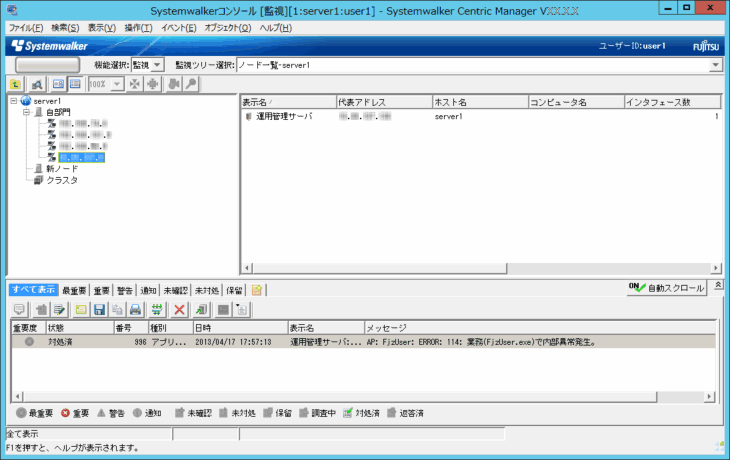Toggle the 自動スクロール ON button
Screen dimensions: 730x460
pyautogui.click(x=666, y=288)
